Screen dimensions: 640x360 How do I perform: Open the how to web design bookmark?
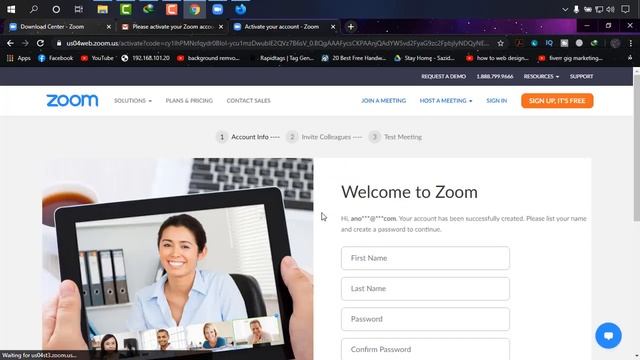(497, 58)
